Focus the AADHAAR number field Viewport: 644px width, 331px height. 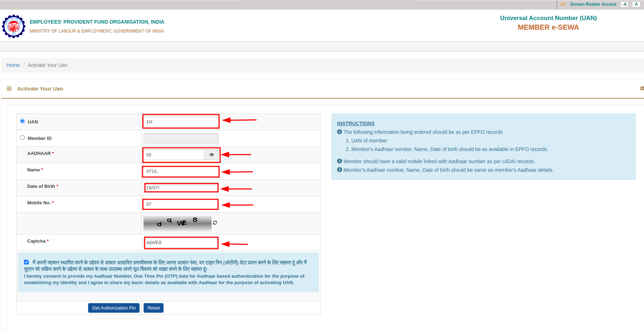[174, 155]
